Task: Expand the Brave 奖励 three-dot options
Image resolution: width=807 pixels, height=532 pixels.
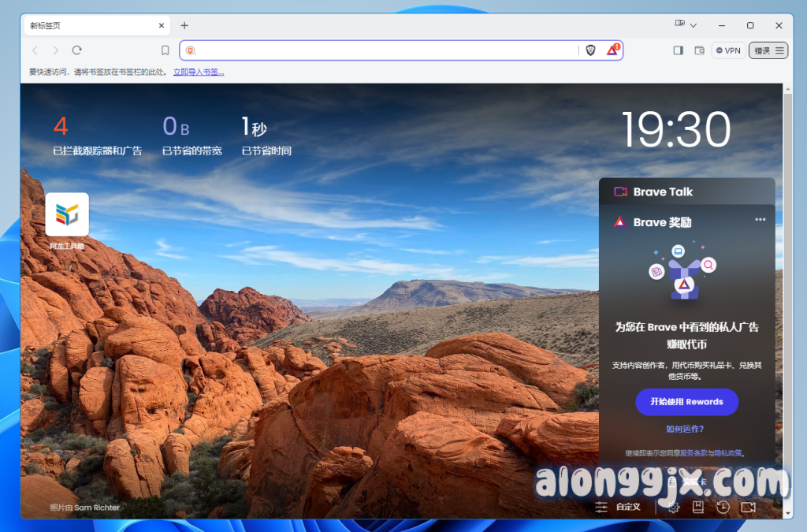Action: pos(760,220)
